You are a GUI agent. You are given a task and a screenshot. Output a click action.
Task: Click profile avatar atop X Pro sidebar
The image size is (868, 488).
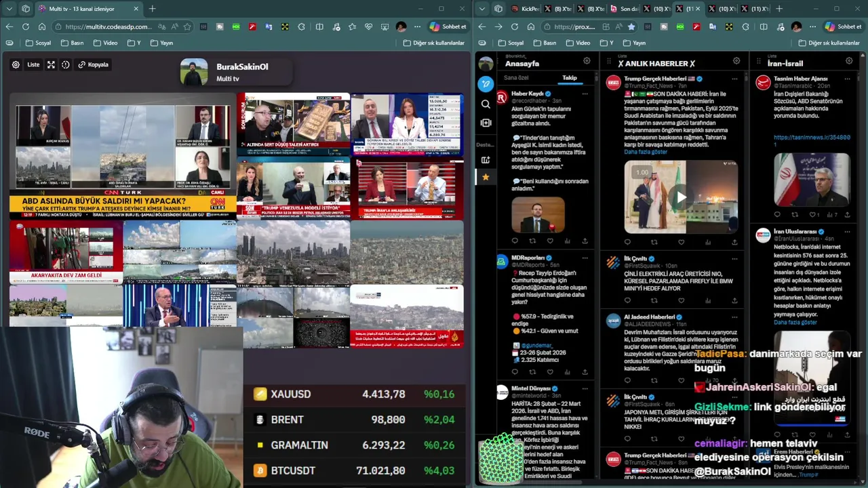(486, 64)
